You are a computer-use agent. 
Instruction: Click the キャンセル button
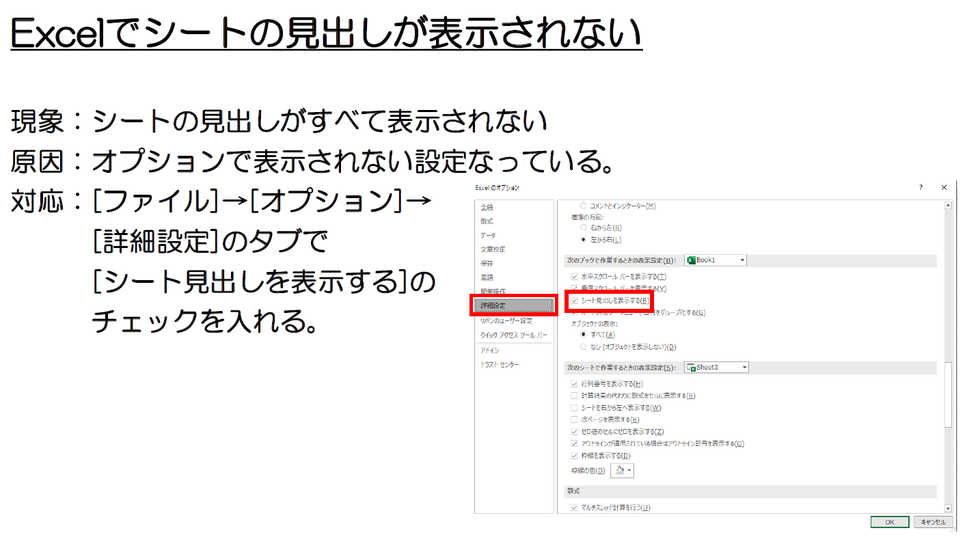point(933,522)
